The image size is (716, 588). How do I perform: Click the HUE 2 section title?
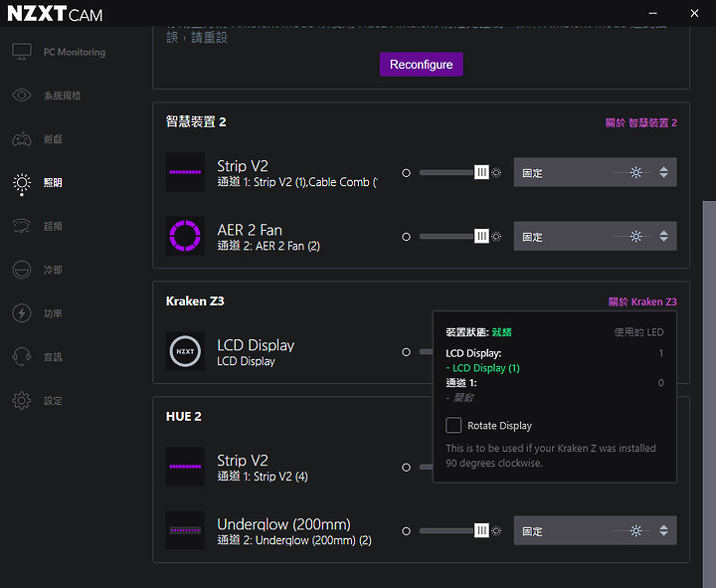tap(184, 416)
